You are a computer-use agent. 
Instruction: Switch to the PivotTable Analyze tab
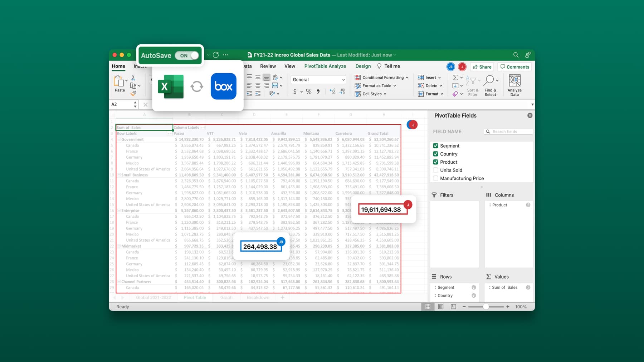(325, 66)
